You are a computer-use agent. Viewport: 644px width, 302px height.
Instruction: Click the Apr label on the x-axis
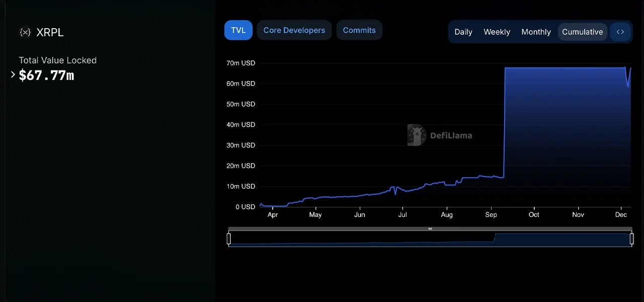273,215
